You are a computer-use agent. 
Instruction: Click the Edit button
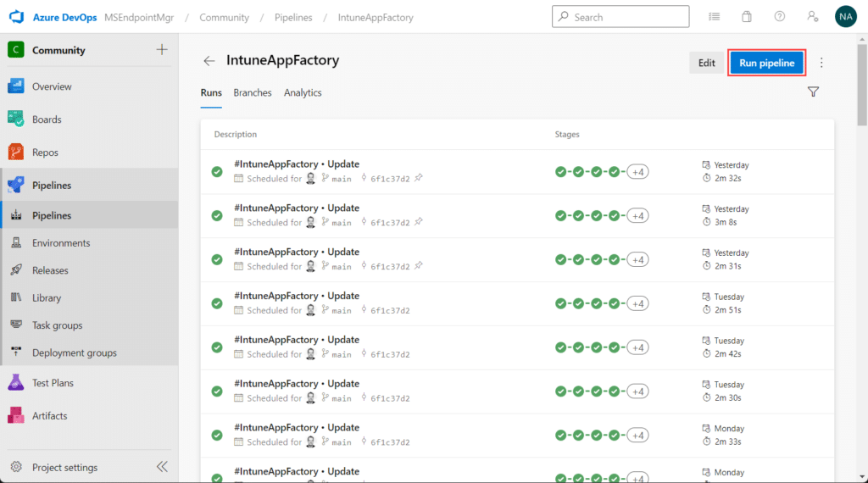click(x=706, y=63)
